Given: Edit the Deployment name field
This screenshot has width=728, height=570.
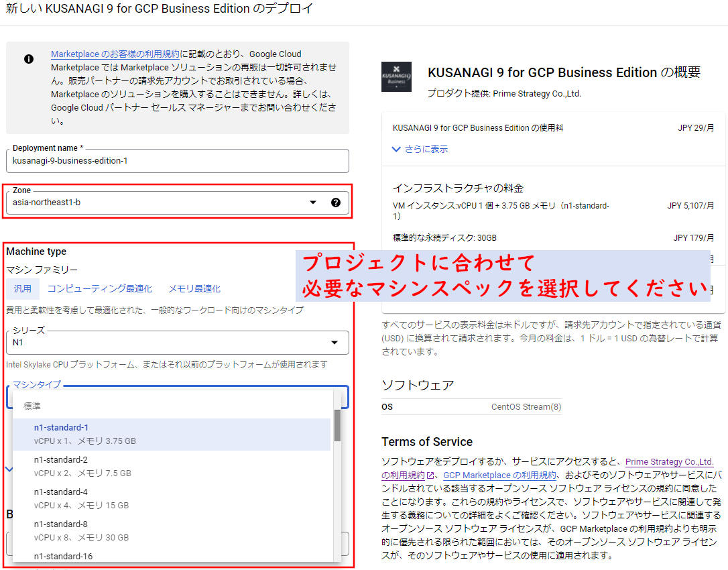Looking at the screenshot, I should (178, 161).
